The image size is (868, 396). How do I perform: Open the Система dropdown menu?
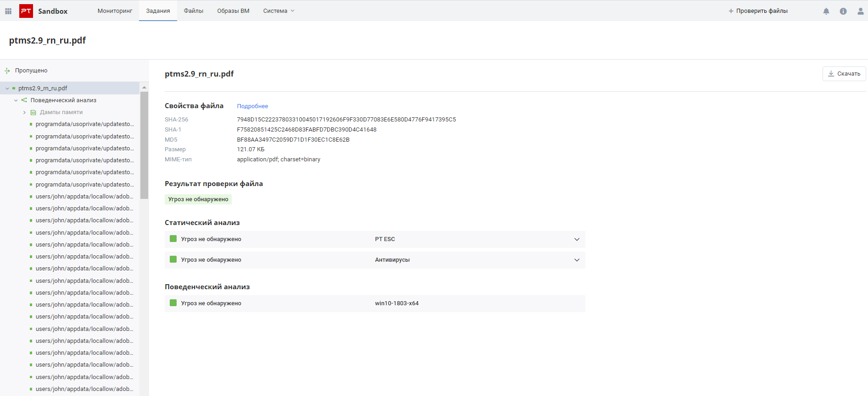click(x=278, y=11)
